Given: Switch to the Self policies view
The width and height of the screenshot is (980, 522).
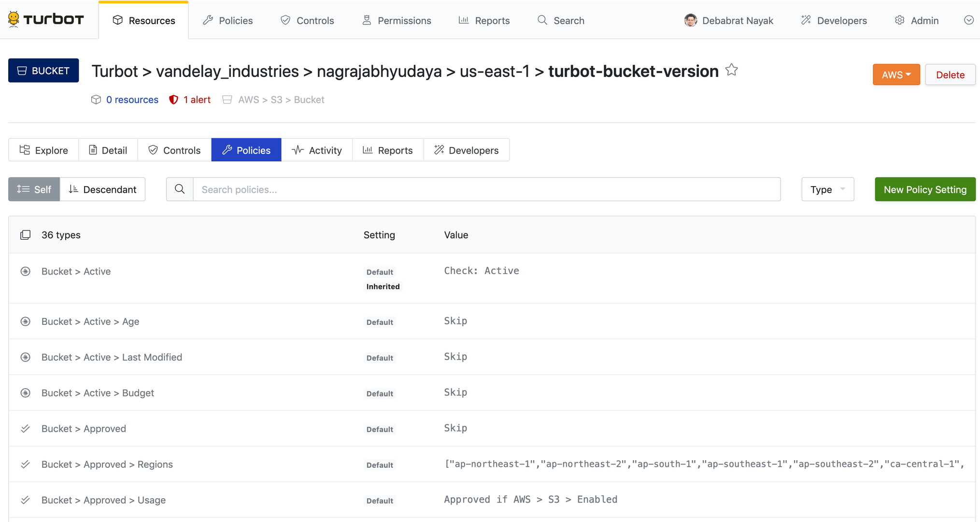Looking at the screenshot, I should (34, 189).
